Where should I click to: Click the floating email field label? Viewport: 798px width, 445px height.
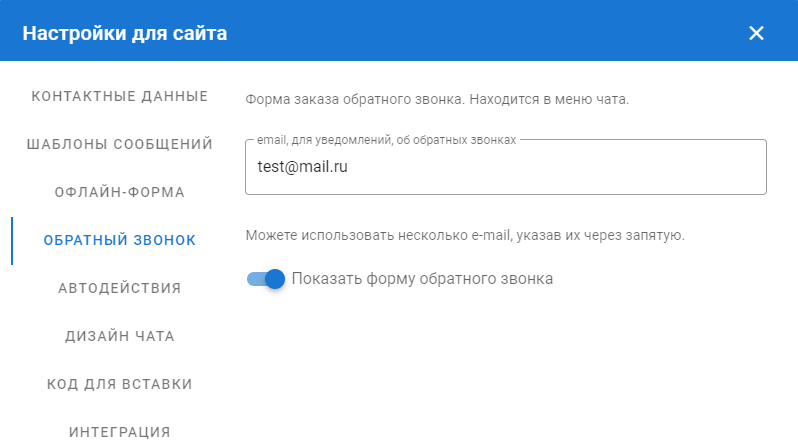(x=386, y=140)
